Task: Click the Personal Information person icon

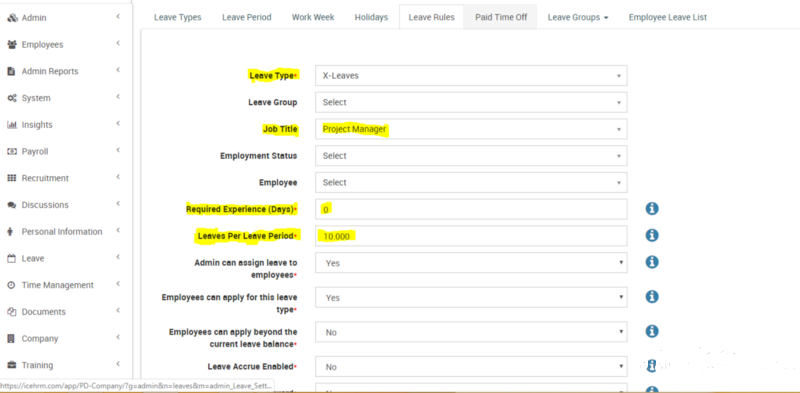Action: pyautogui.click(x=11, y=232)
